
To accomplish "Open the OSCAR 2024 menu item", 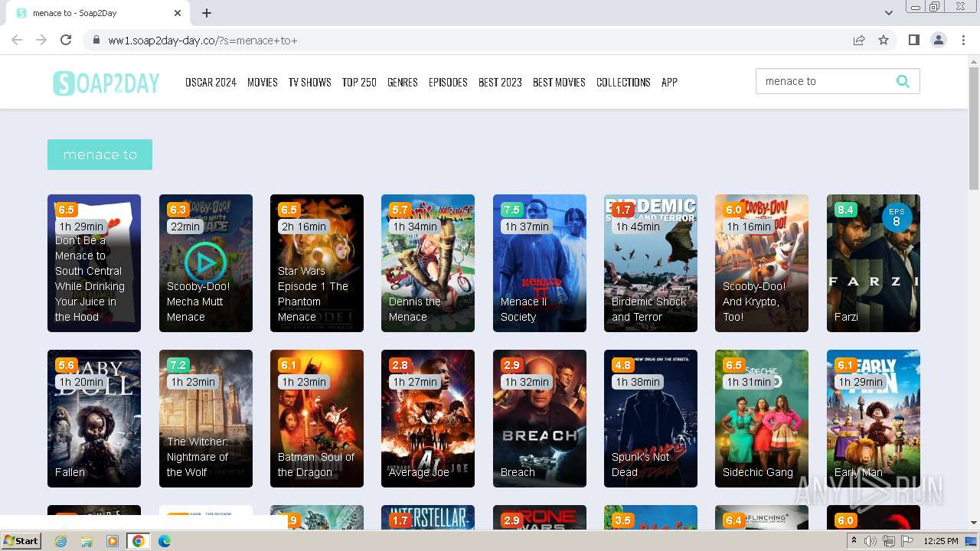I will tap(211, 82).
